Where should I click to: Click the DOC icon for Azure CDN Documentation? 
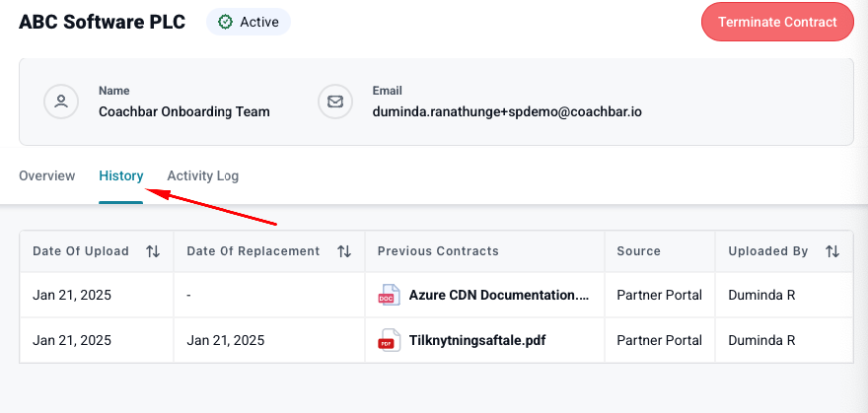pos(387,295)
